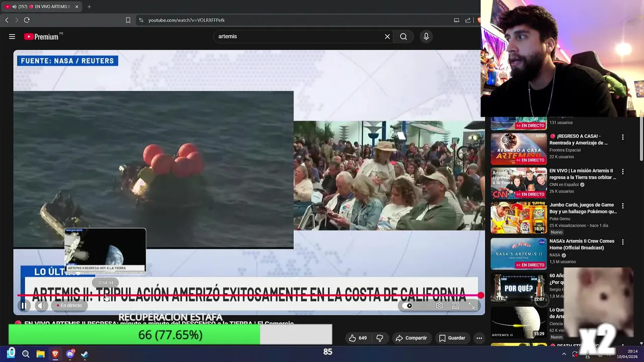Open Brave browser taskbar icon

55,354
